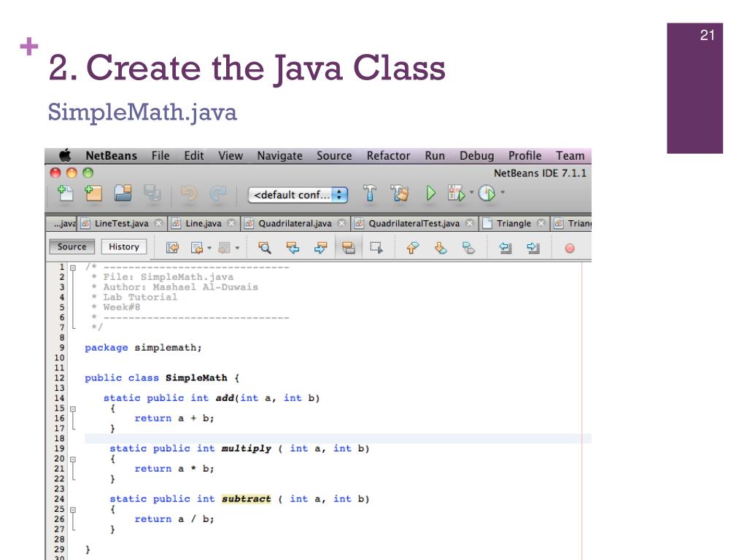Open Back navigation dropdown arrow
The width and height of the screenshot is (747, 560).
pyautogui.click(x=209, y=248)
